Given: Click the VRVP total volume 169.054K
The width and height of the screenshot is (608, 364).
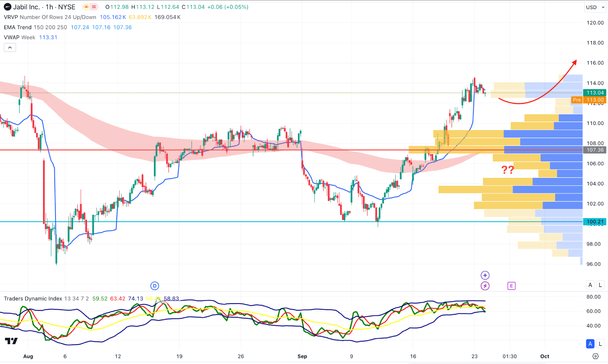Looking at the screenshot, I should [x=168, y=17].
